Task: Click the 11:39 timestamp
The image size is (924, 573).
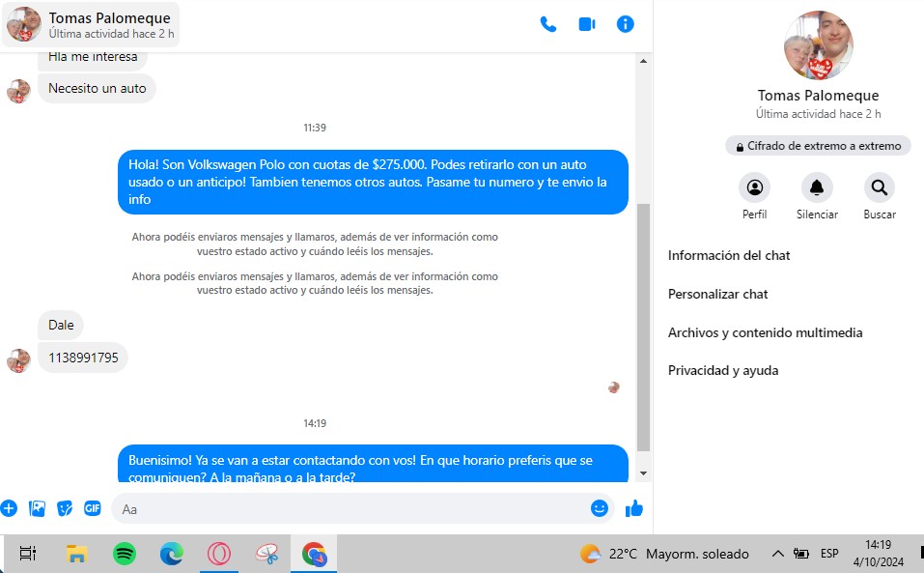Action: (x=315, y=128)
